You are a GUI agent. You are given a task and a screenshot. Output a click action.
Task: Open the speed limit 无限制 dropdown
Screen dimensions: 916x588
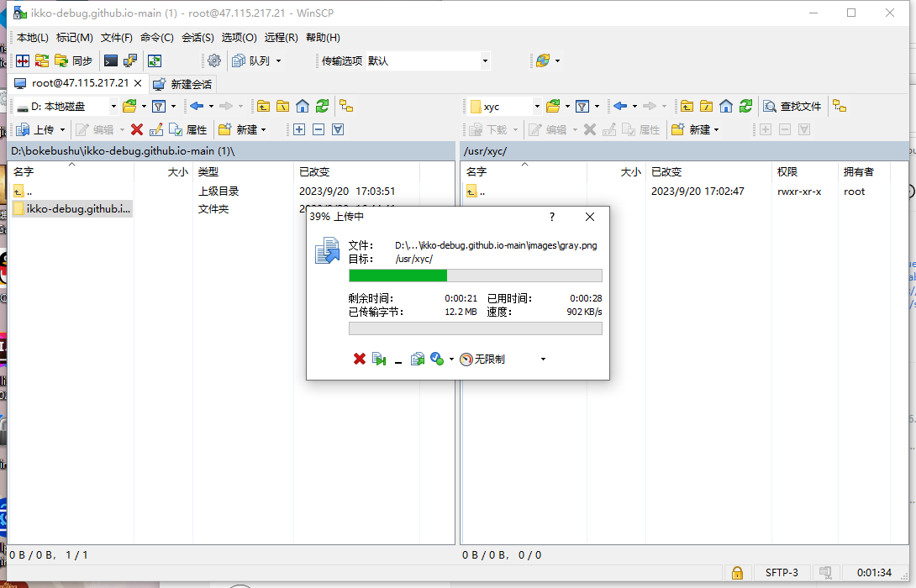pos(543,359)
